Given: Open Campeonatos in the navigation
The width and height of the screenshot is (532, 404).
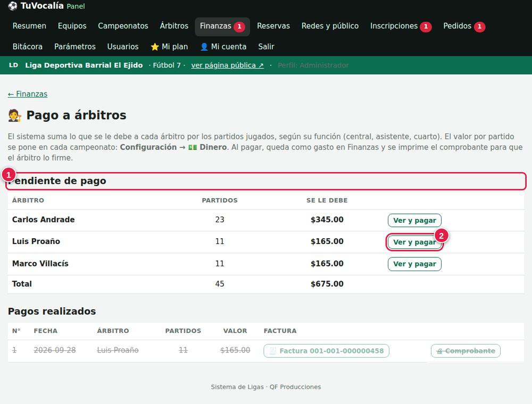Looking at the screenshot, I should (x=123, y=26).
